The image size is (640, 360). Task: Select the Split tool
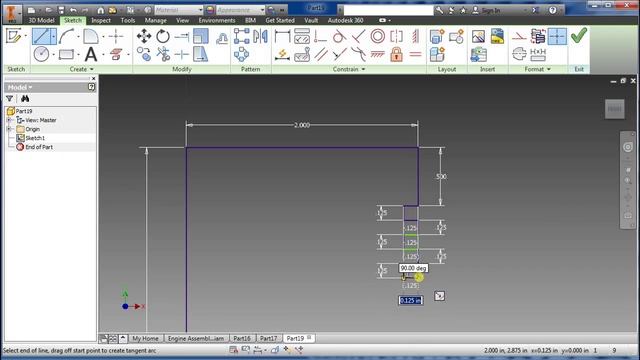pyautogui.click(x=182, y=54)
